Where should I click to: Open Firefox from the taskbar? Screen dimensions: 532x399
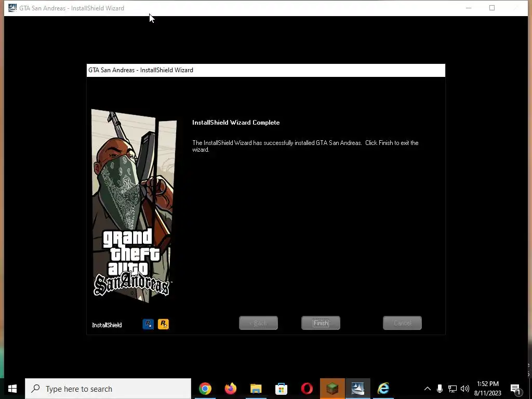pyautogui.click(x=230, y=389)
